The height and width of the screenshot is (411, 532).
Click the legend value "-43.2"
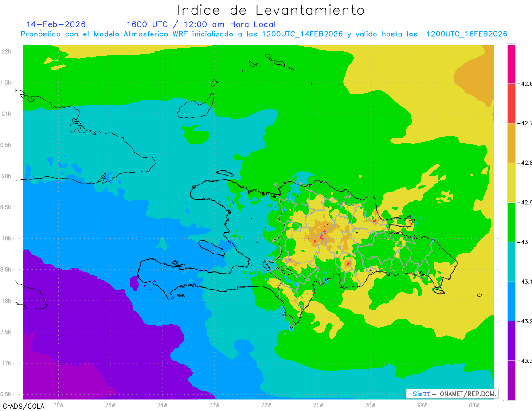coord(526,321)
